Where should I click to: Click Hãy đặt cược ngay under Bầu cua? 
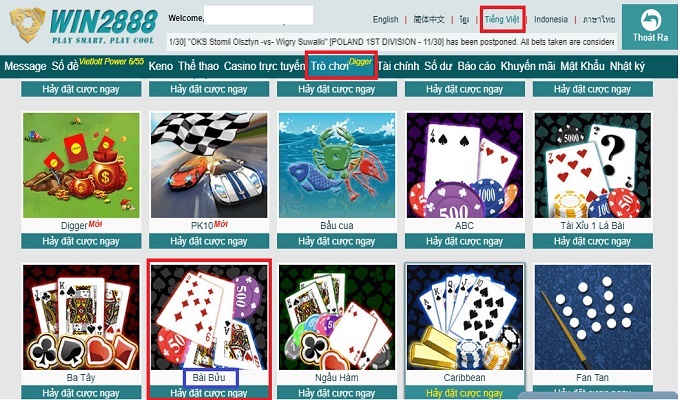point(337,241)
